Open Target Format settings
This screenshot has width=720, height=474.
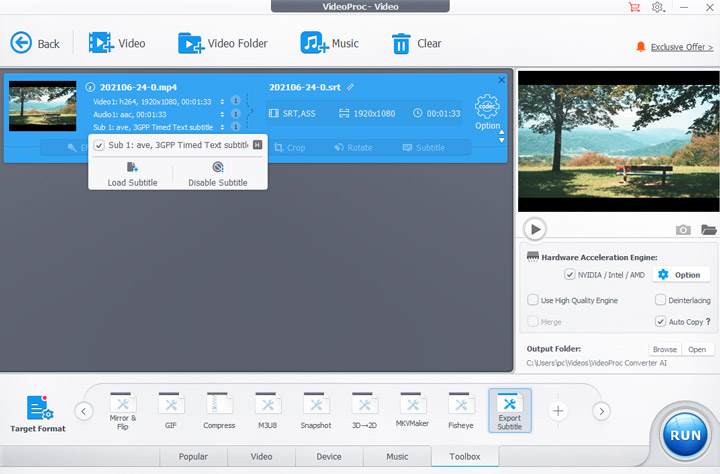tap(38, 413)
